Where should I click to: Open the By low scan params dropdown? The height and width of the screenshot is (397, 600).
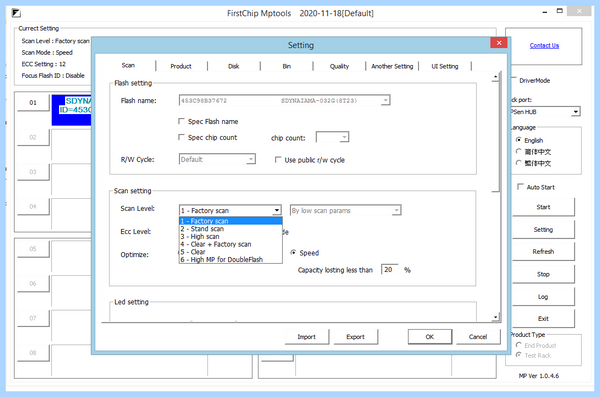396,210
